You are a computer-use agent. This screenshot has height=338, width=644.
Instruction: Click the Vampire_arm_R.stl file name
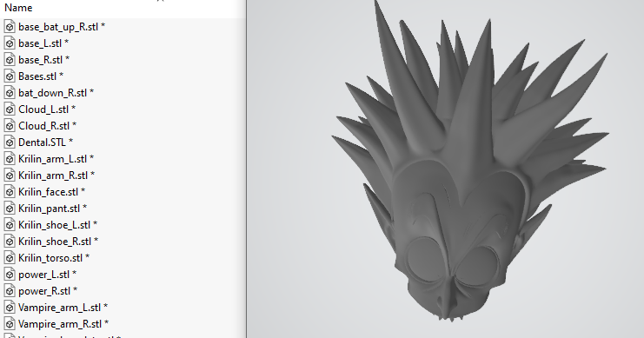click(63, 323)
